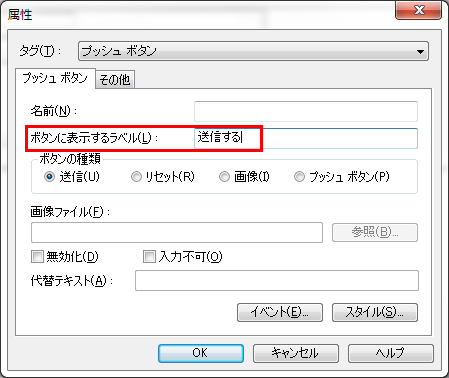This screenshot has width=449, height=378.
Task: Select the リセット radio button
Action: coord(136,176)
